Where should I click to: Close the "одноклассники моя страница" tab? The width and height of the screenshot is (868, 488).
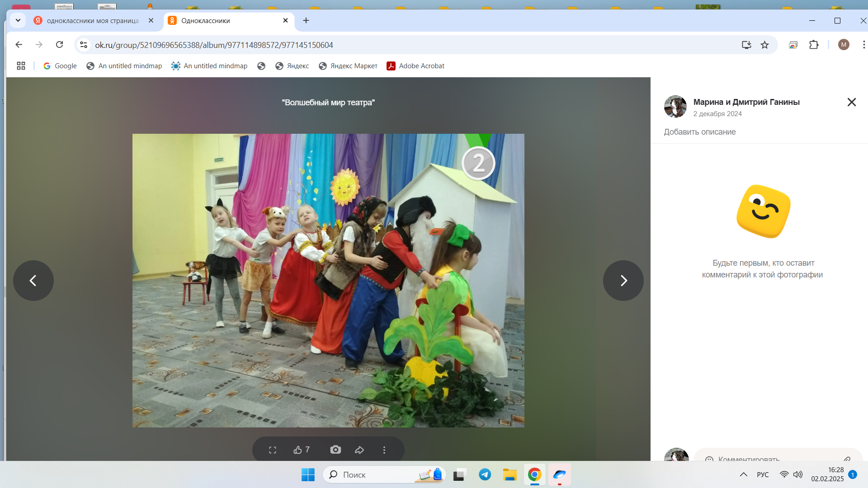point(151,20)
